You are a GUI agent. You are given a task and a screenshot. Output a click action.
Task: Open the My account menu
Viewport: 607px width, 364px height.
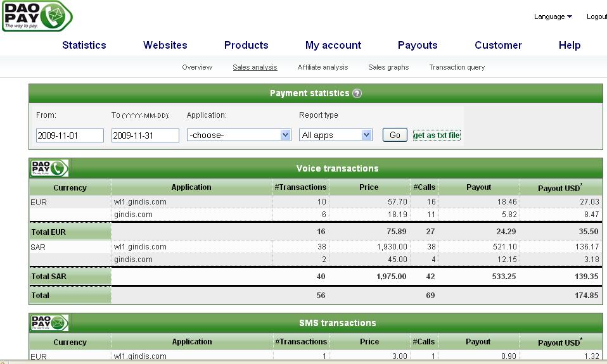(333, 45)
